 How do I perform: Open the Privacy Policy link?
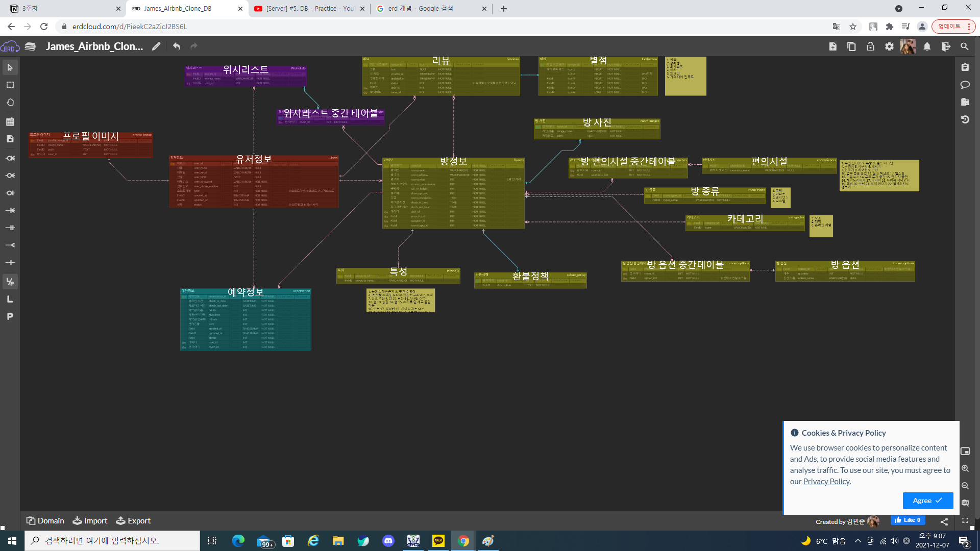coord(827,482)
